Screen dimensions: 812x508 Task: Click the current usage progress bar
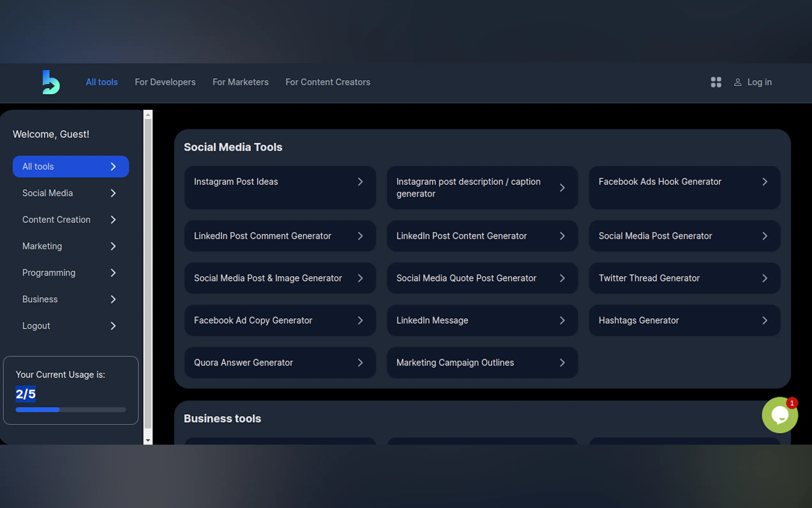(71, 410)
